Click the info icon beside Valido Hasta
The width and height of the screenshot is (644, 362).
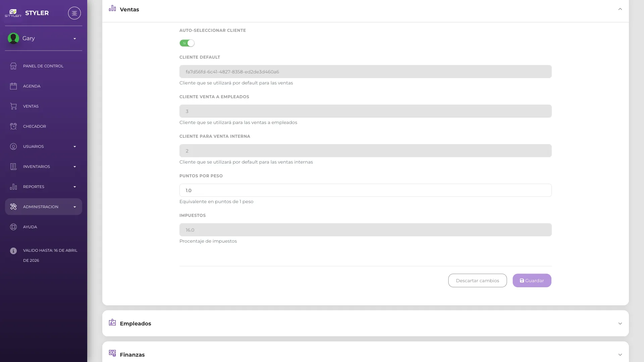click(13, 251)
